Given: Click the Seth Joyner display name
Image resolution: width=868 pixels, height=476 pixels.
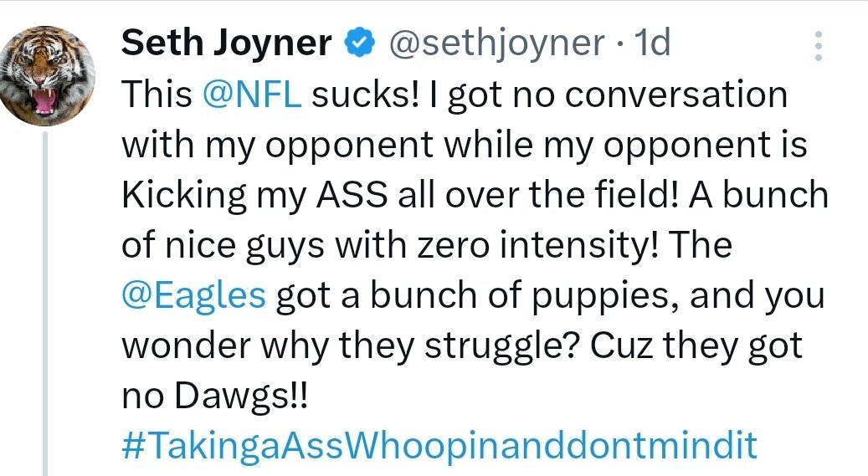Looking at the screenshot, I should 226,44.
